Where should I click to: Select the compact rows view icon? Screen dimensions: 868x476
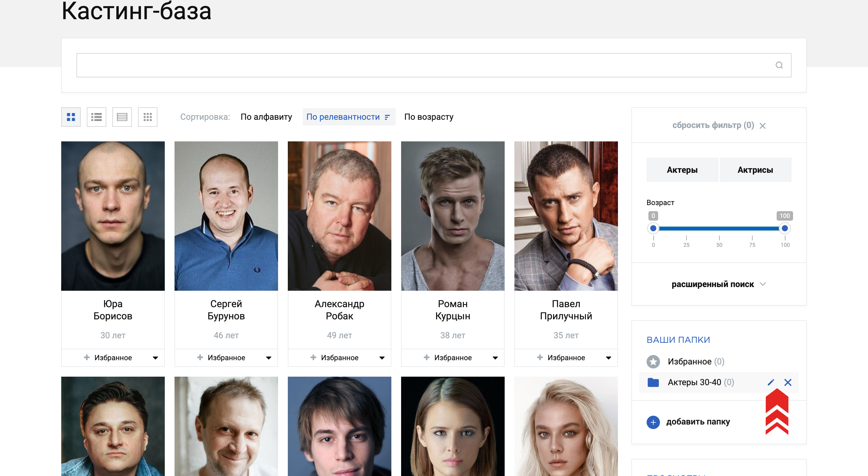click(x=122, y=117)
